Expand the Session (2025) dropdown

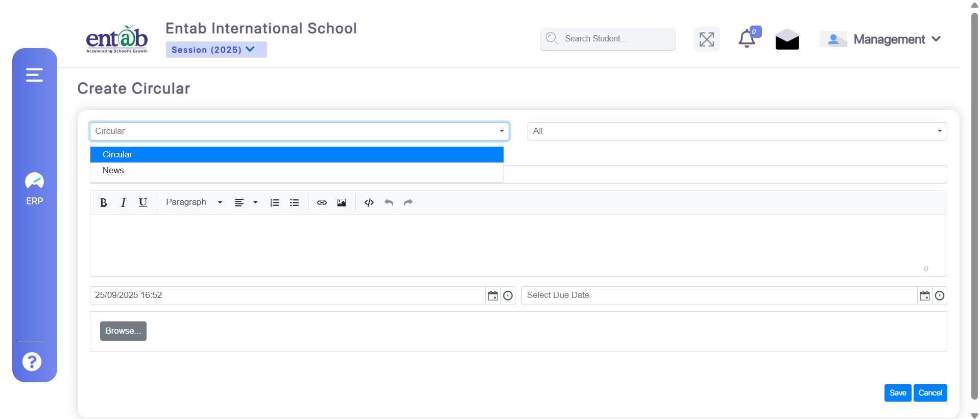(x=216, y=50)
